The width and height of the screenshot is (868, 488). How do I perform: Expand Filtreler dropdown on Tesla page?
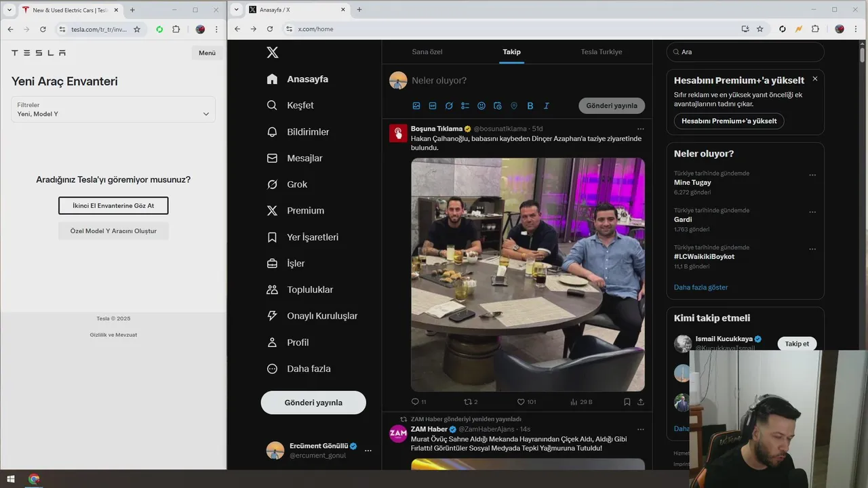coord(113,110)
